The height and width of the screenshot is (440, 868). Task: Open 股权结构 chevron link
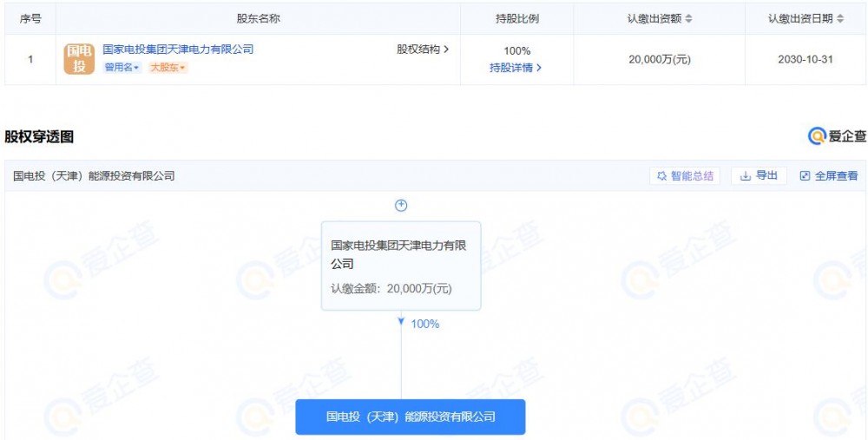click(x=423, y=49)
